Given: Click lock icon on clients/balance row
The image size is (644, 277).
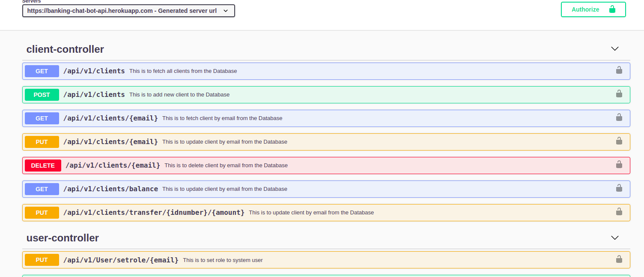Looking at the screenshot, I should point(619,188).
